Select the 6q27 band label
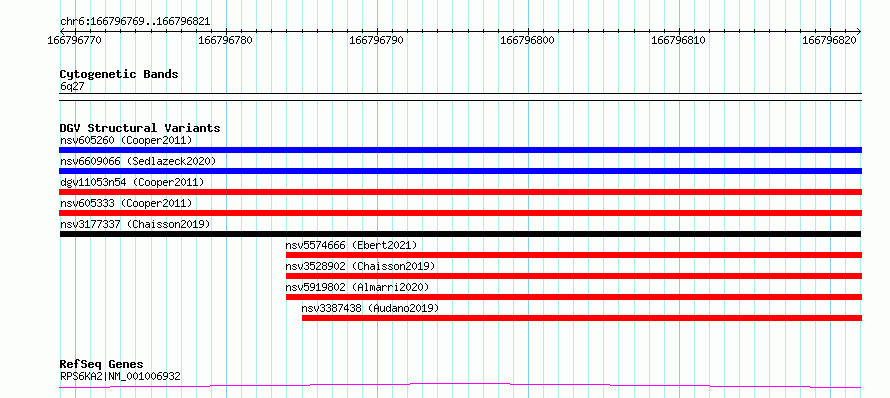890x398 pixels. point(72,86)
